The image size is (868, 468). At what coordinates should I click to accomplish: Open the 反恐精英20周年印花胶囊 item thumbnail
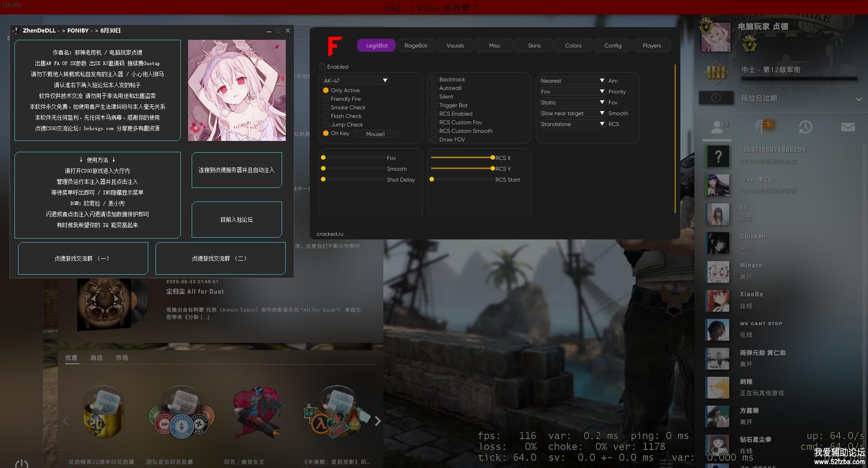[x=103, y=412]
